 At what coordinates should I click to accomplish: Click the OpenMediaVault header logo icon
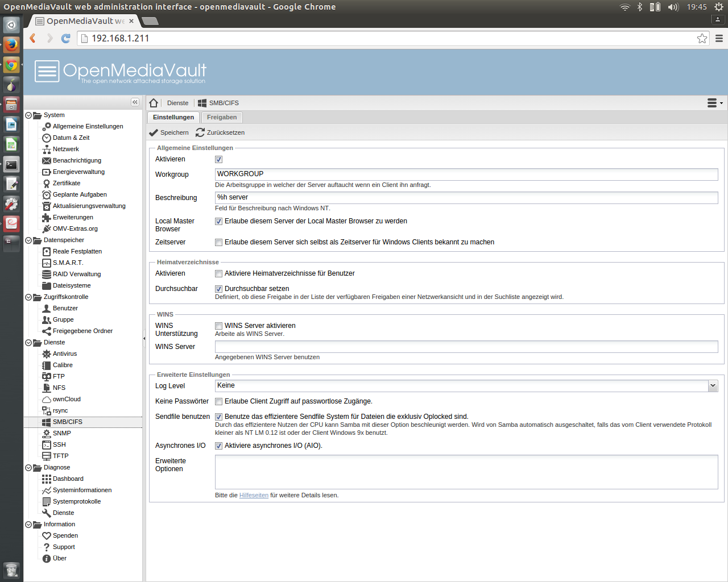[47, 72]
